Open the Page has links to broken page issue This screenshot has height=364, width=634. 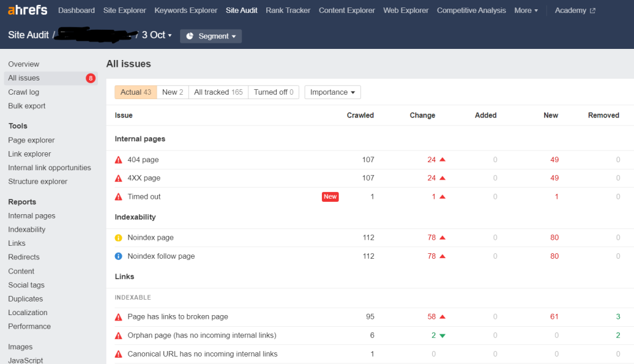(x=178, y=317)
